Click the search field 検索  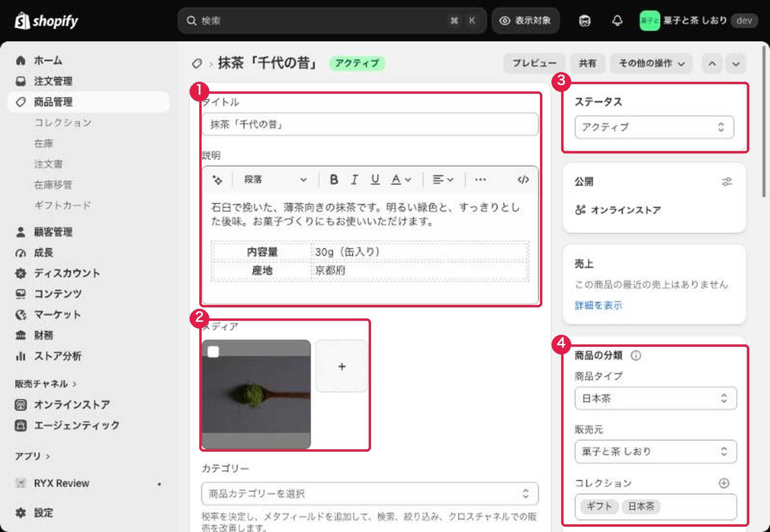pos(332,21)
